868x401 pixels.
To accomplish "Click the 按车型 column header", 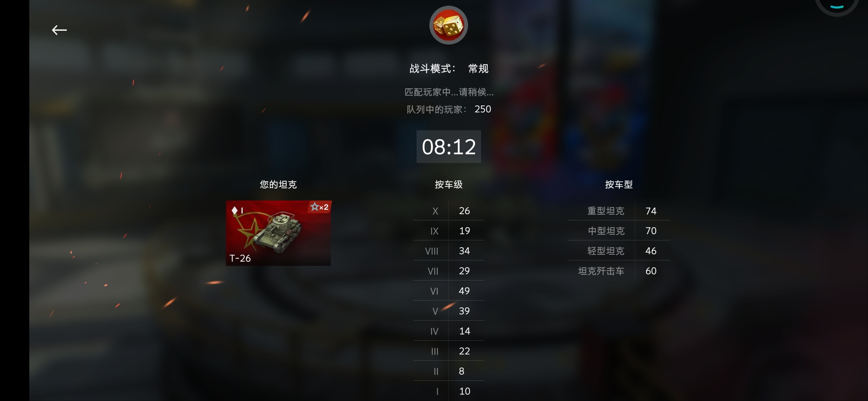I will click(x=619, y=185).
